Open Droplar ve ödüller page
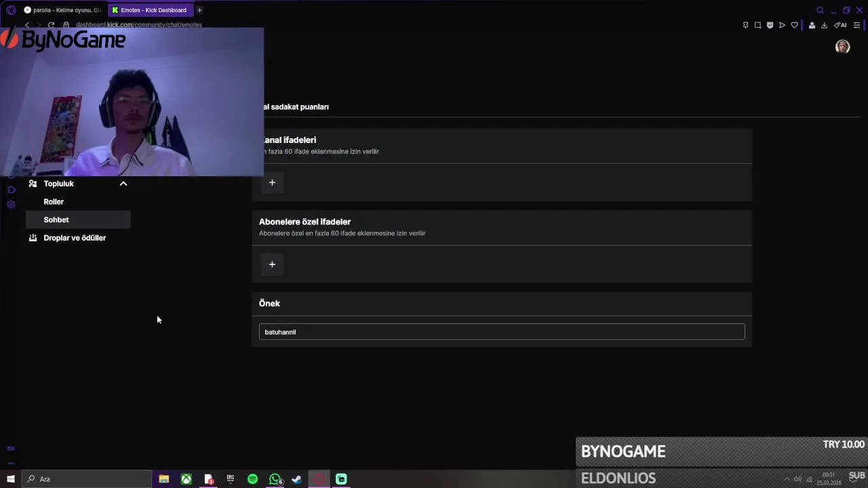The width and height of the screenshot is (868, 488). (x=75, y=238)
